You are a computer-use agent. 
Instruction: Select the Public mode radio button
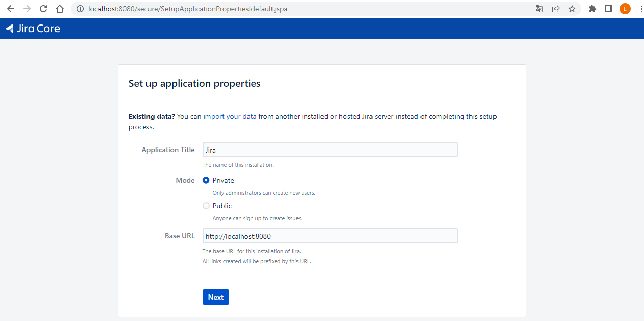206,206
